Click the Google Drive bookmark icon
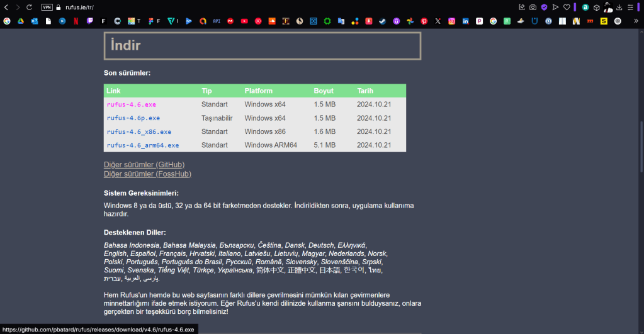The width and height of the screenshot is (644, 334). coord(21,21)
